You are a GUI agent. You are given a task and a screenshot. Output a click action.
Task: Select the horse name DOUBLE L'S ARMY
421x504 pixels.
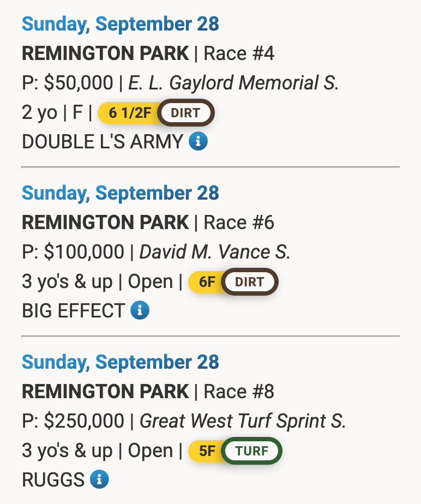point(102,142)
